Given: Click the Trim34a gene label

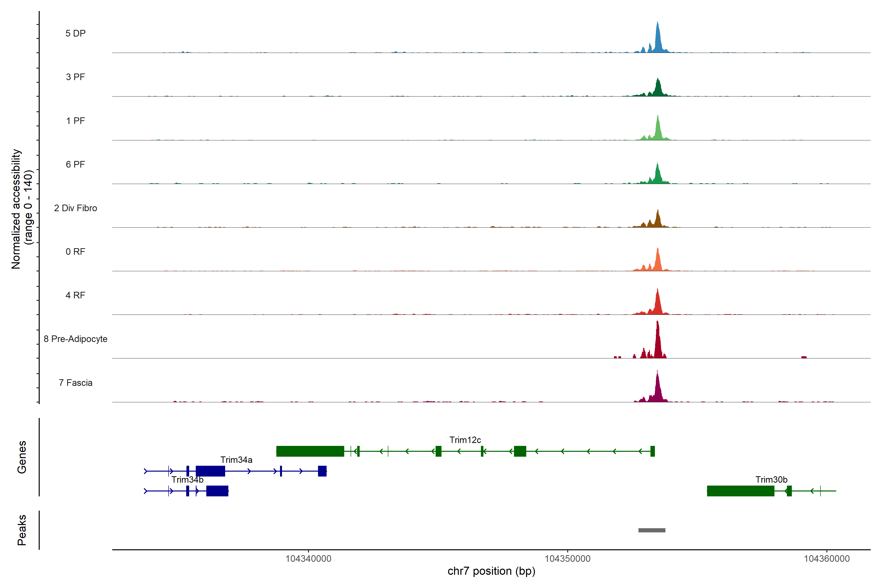Looking at the screenshot, I should pyautogui.click(x=236, y=460).
